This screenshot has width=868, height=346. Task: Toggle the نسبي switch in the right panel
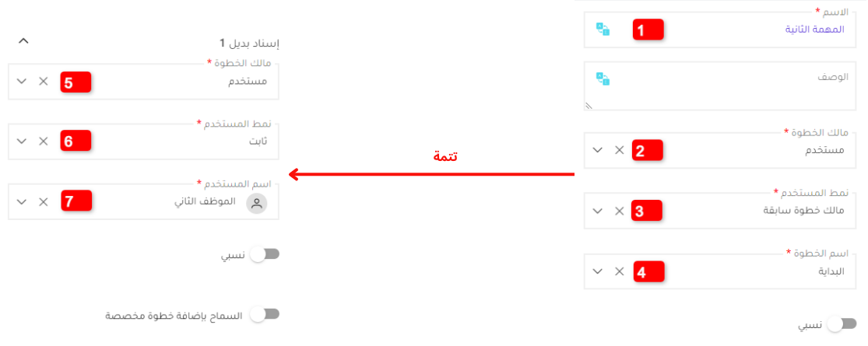coord(842,323)
